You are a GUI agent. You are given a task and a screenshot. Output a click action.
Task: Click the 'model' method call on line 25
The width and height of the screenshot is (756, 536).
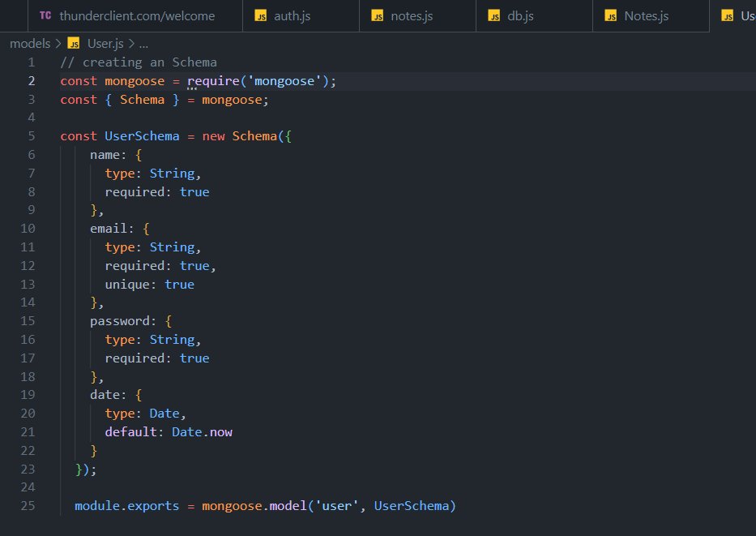pos(288,506)
